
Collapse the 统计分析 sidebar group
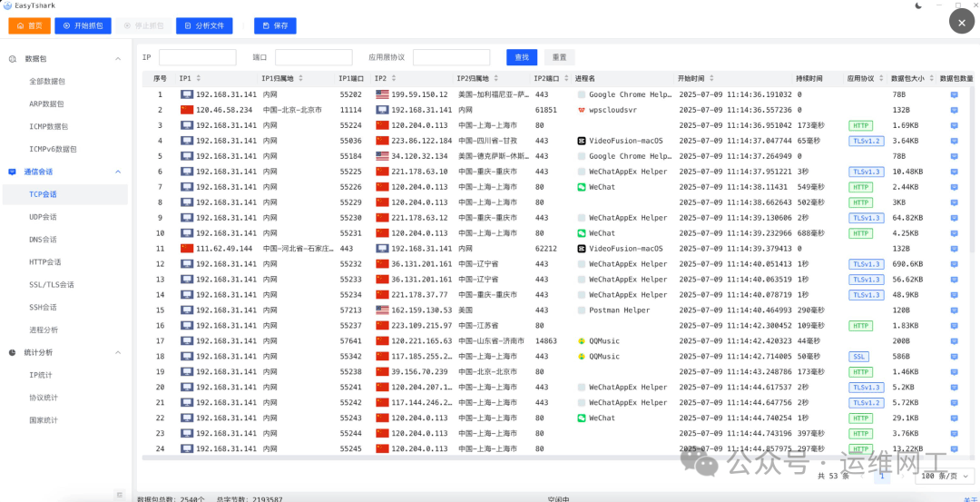coord(117,352)
